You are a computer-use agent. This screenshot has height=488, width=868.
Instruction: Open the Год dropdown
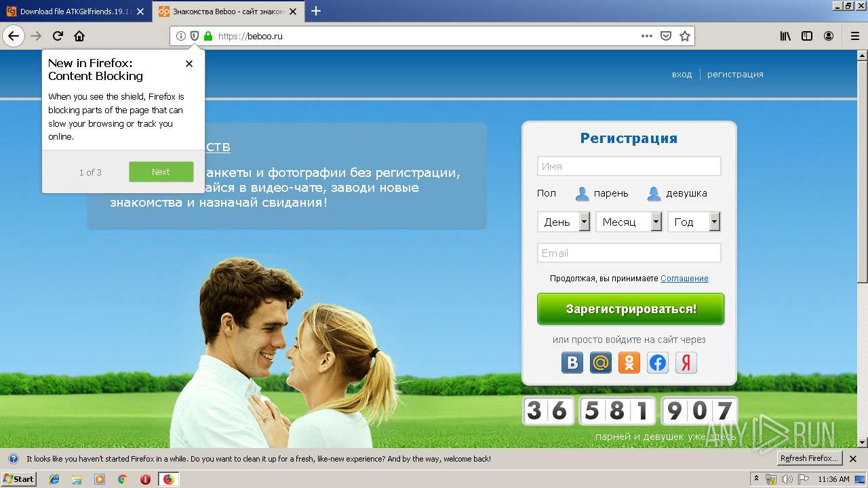pos(694,222)
